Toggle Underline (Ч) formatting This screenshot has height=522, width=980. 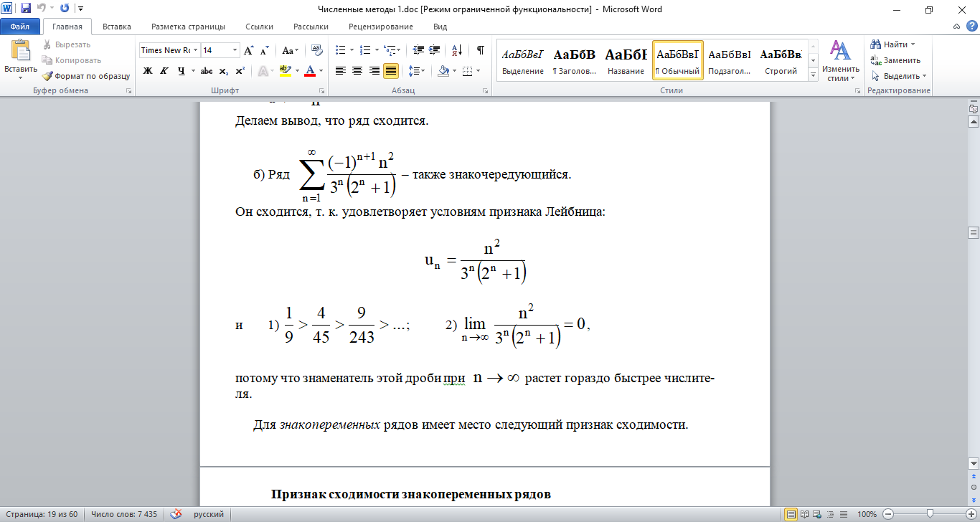pyautogui.click(x=181, y=71)
